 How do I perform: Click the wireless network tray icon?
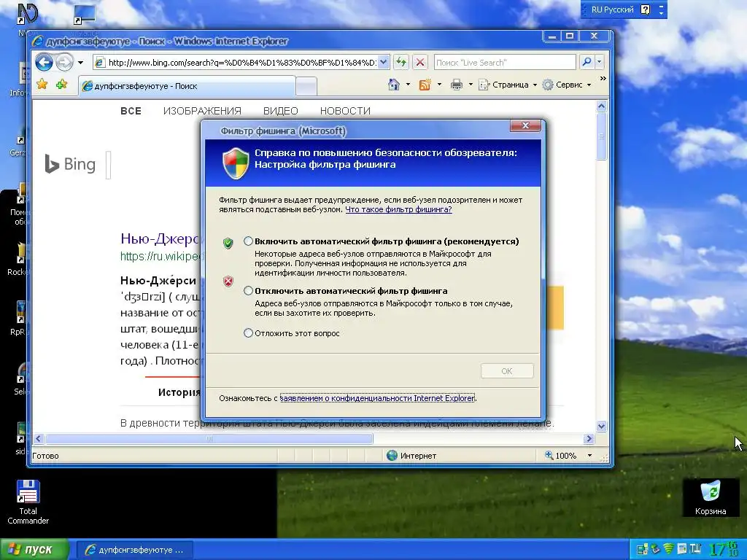point(668,549)
